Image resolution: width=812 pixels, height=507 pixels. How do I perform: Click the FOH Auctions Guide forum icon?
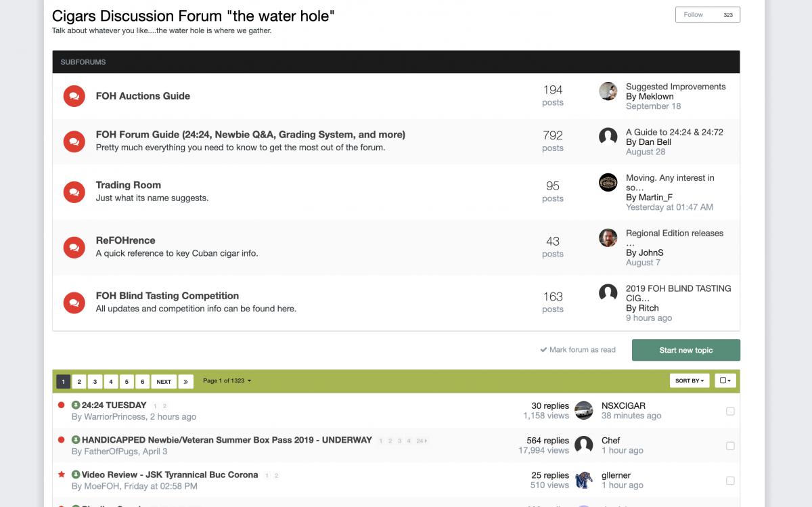(x=74, y=96)
